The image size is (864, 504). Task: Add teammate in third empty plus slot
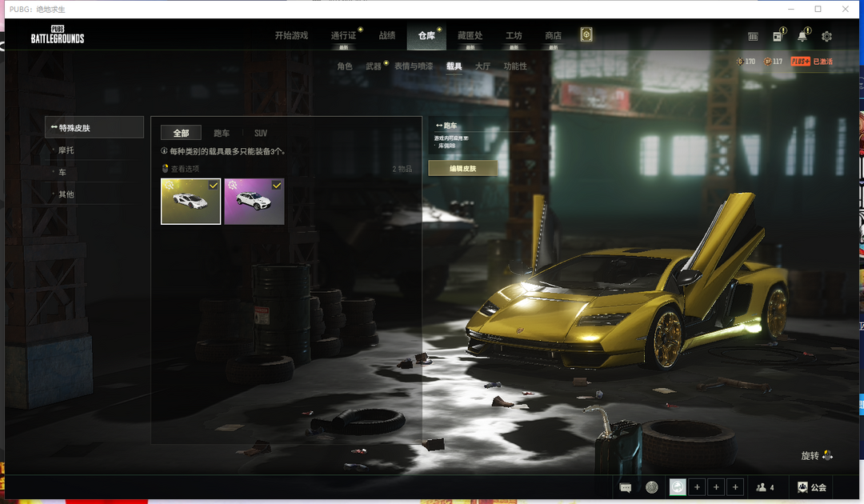click(x=735, y=487)
